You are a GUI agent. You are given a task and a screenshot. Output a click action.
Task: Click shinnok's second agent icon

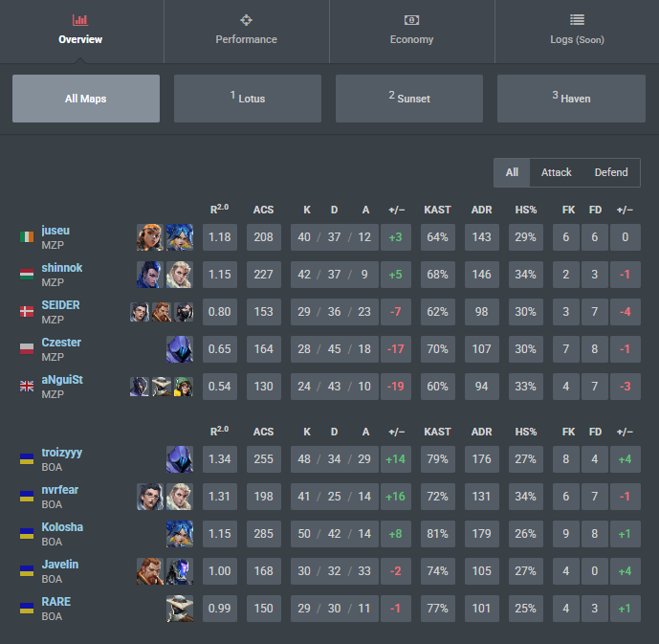(x=180, y=275)
